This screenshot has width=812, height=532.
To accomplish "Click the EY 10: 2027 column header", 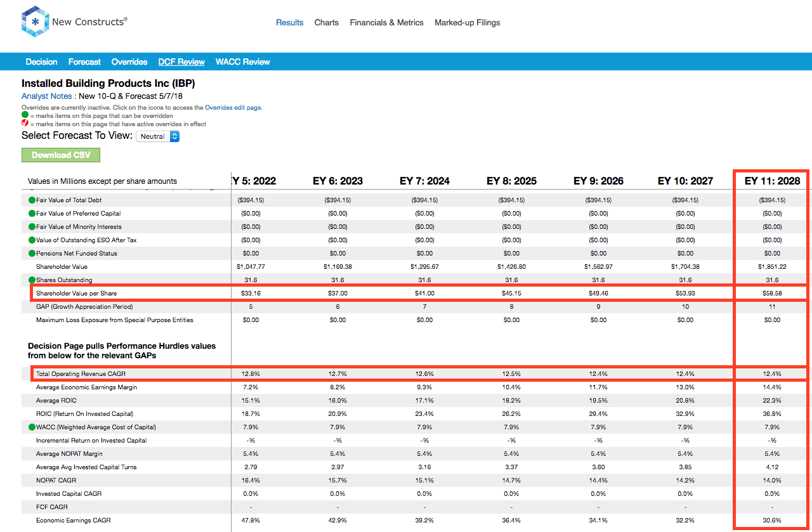I will [685, 181].
